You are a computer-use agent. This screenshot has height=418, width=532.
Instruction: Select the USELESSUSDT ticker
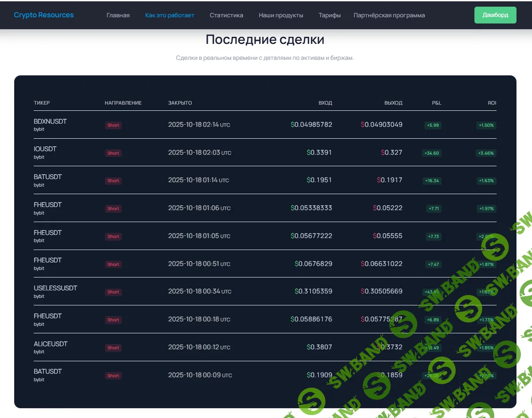tap(55, 288)
